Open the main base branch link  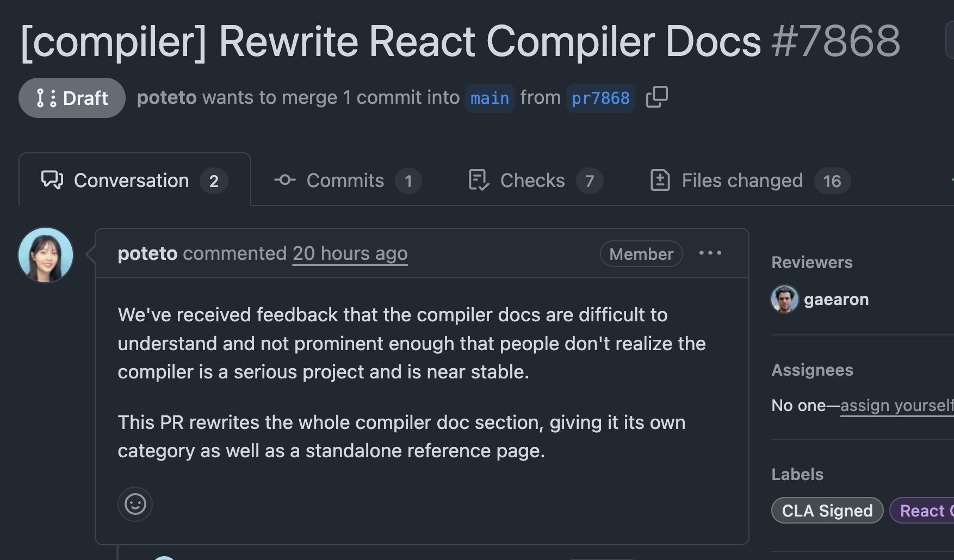click(x=490, y=98)
